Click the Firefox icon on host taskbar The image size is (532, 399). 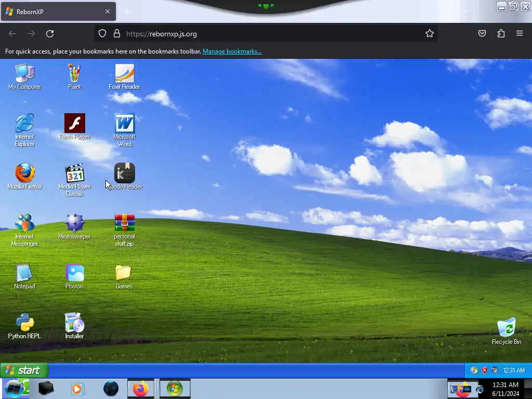[x=141, y=389]
